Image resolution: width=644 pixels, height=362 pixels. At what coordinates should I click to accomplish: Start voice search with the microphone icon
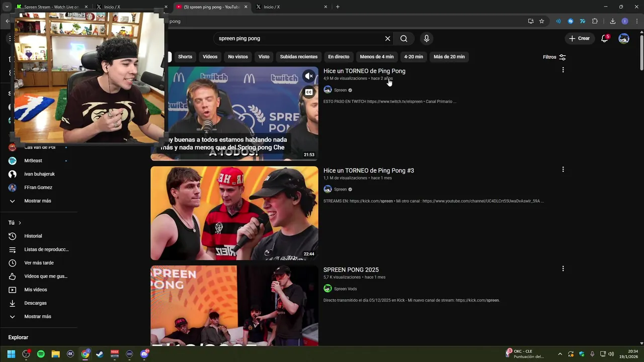(427, 39)
